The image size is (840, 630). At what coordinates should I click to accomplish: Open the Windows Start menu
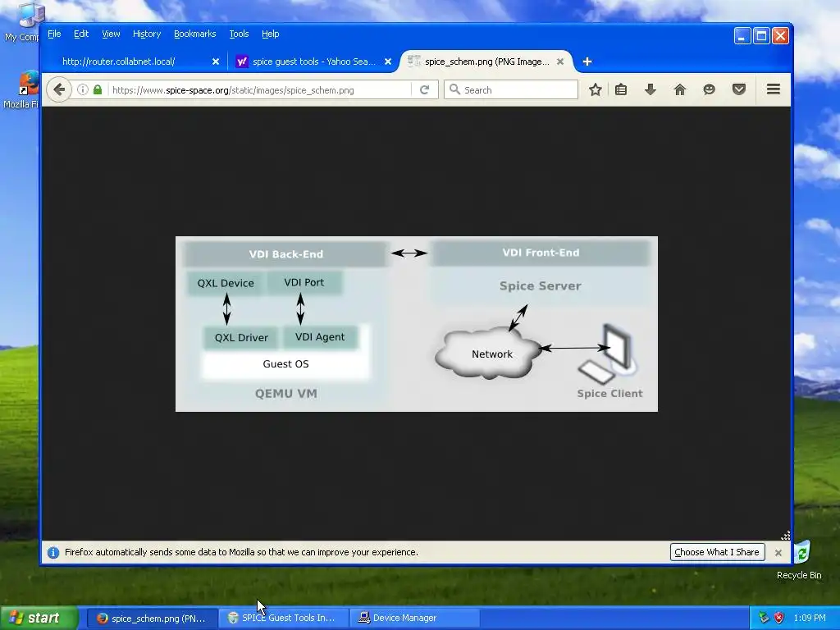click(x=39, y=618)
